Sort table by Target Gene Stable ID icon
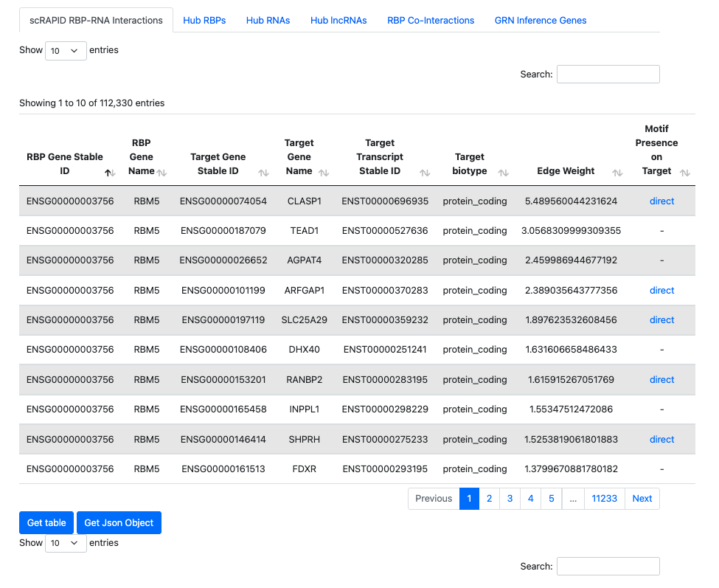 tap(263, 173)
